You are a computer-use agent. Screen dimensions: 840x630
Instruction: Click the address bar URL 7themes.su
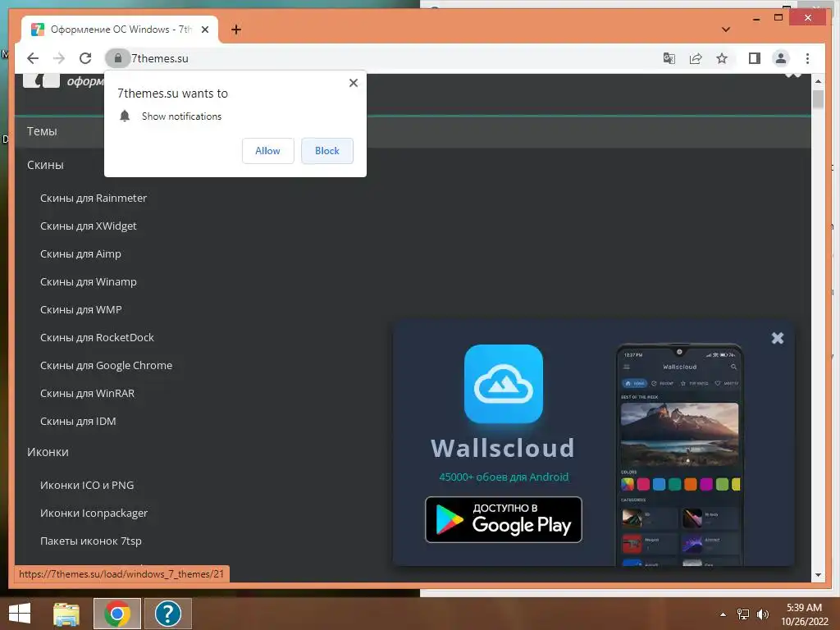point(160,58)
